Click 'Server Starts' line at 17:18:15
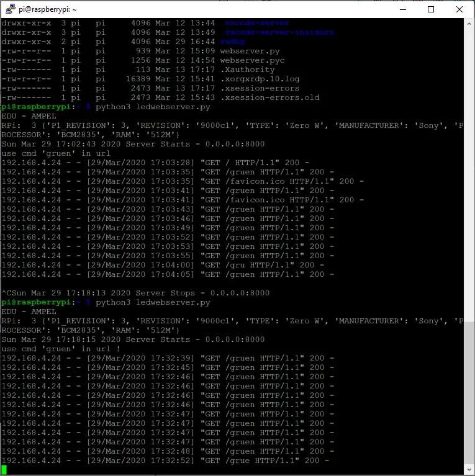 click(133, 339)
